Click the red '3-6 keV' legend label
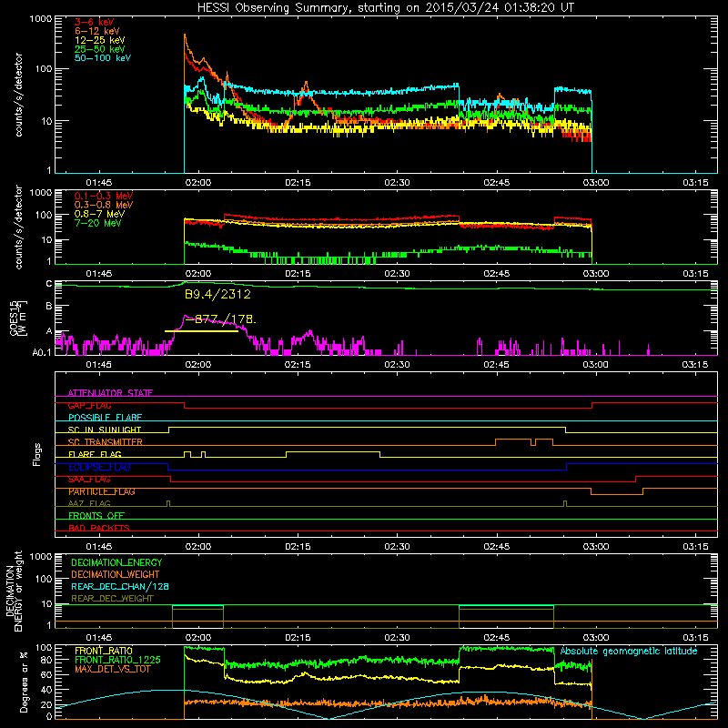Viewport: 728px width, 728px height. point(94,22)
